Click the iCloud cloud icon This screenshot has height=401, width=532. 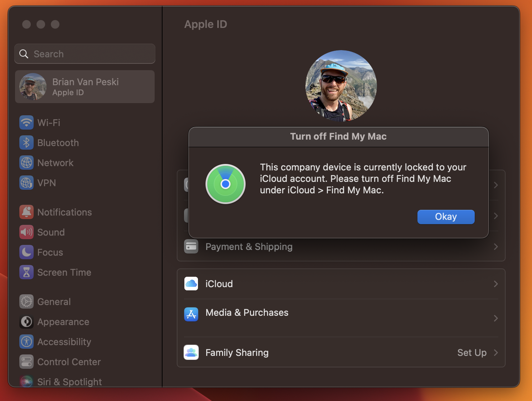(x=191, y=284)
